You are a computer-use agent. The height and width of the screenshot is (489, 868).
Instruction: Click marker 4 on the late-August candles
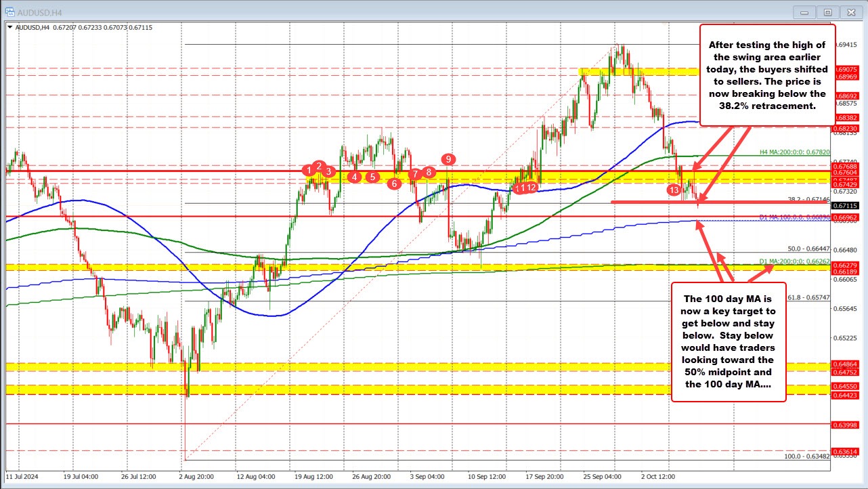[x=355, y=177]
